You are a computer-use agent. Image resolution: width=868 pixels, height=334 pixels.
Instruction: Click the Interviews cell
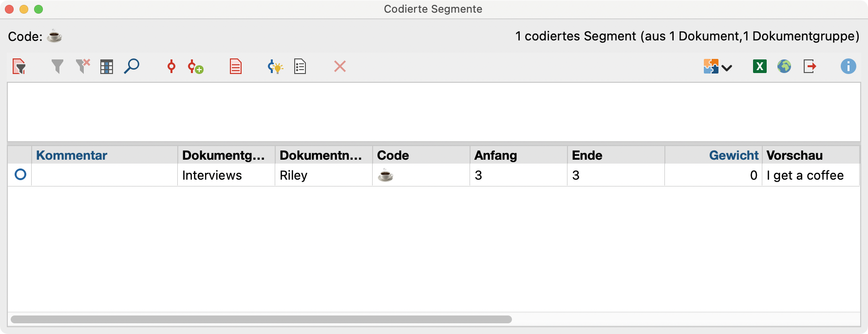[x=226, y=175]
